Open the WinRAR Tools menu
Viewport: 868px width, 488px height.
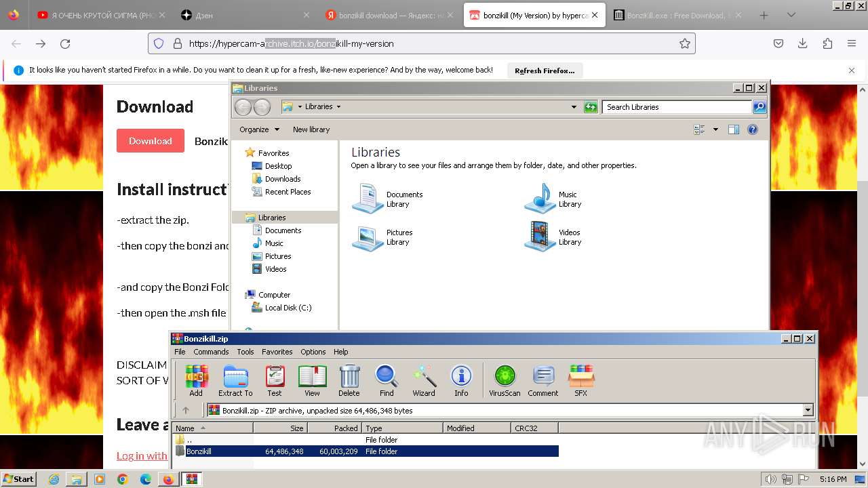click(245, 352)
